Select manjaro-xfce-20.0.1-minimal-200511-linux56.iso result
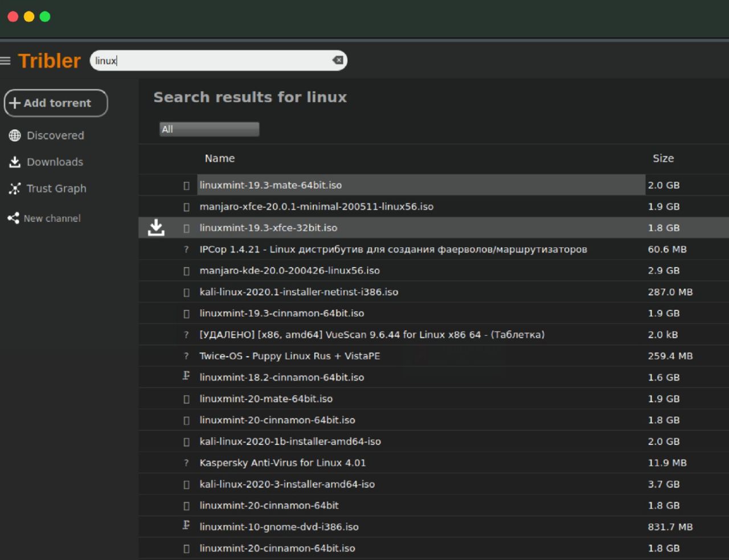729x560 pixels. pyautogui.click(x=316, y=206)
